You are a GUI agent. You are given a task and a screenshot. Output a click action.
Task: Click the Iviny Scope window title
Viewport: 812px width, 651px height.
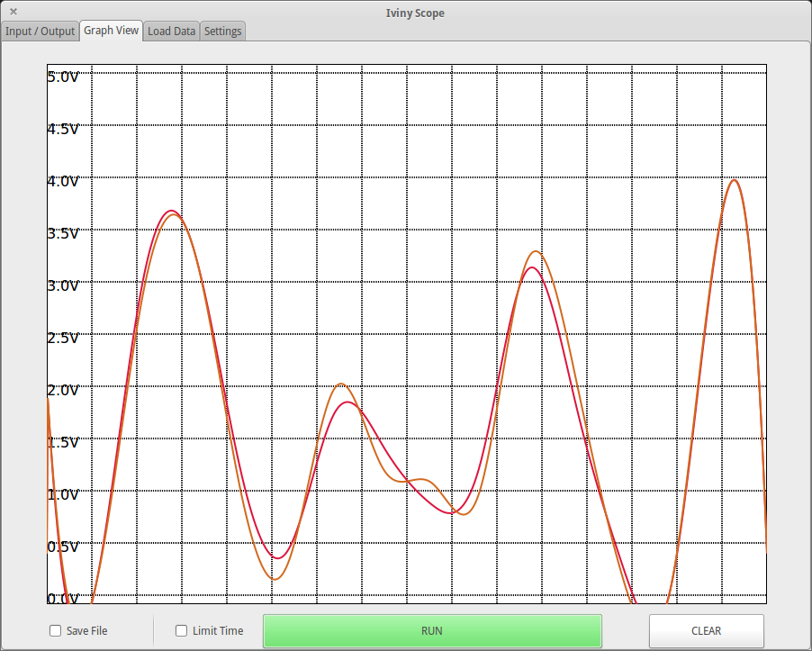coord(415,13)
